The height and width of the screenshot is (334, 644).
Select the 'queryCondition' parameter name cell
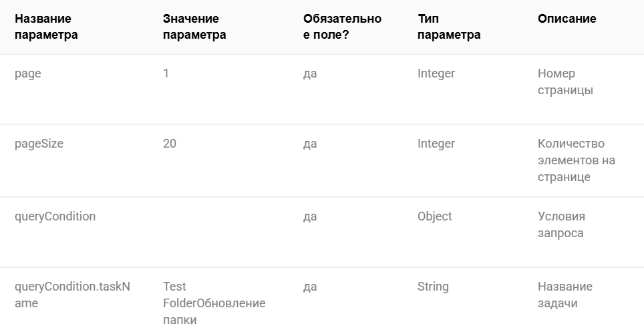click(55, 216)
